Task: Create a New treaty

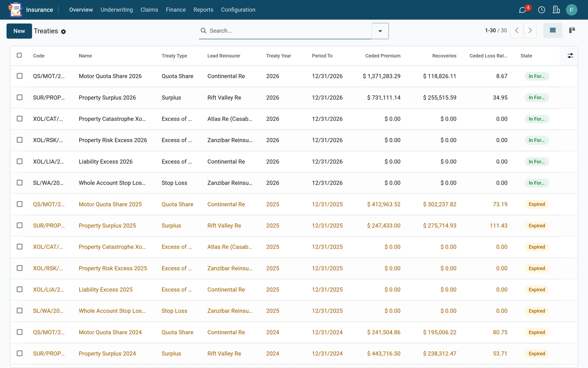Action: 19,31
